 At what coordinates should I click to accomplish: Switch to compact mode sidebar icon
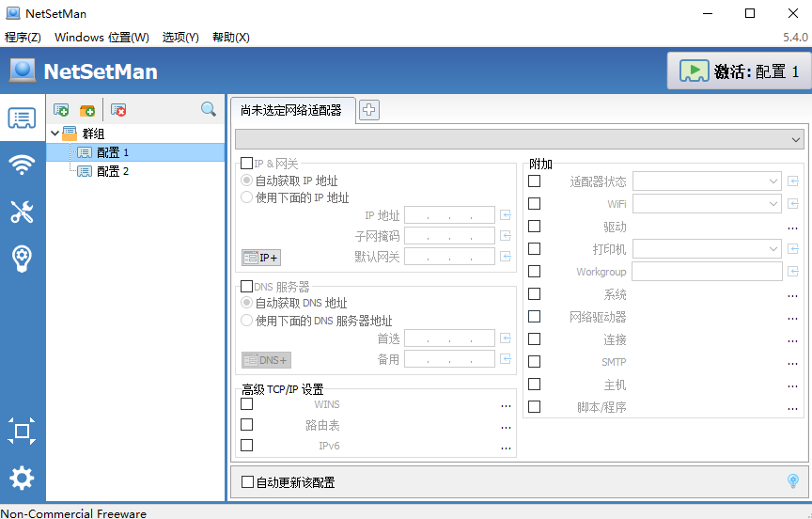pos(22,431)
